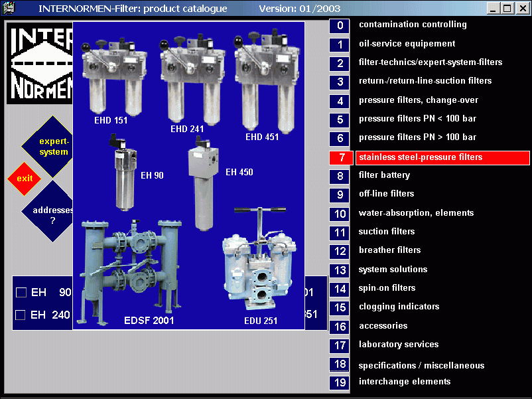The image size is (532, 399).
Task: Click number button 9 for off-line filters
Action: click(x=339, y=195)
